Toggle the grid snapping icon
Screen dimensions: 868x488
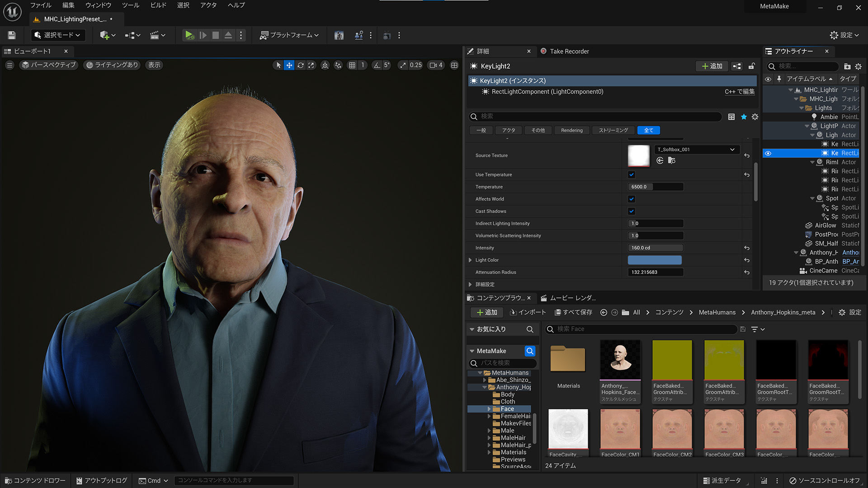(352, 65)
